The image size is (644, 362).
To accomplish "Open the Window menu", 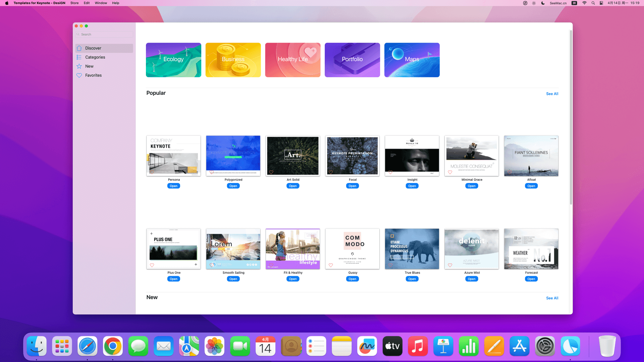I will 101,3.
